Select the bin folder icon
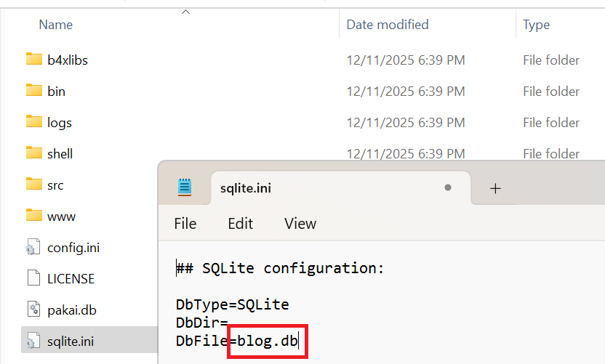Image resolution: width=605 pixels, height=364 pixels. [33, 91]
